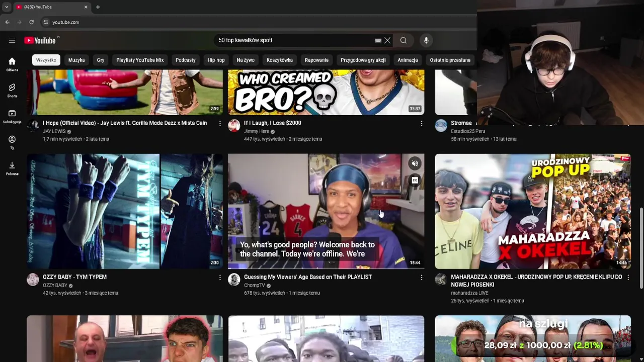Visit the maharadzza LIVE channel name

(469, 293)
